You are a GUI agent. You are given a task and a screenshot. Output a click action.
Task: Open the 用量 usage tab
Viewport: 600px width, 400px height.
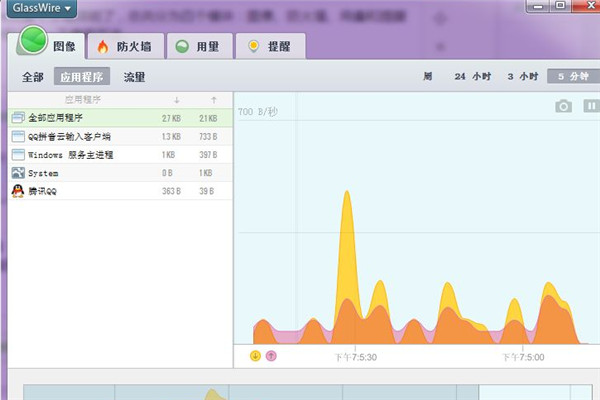[199, 46]
